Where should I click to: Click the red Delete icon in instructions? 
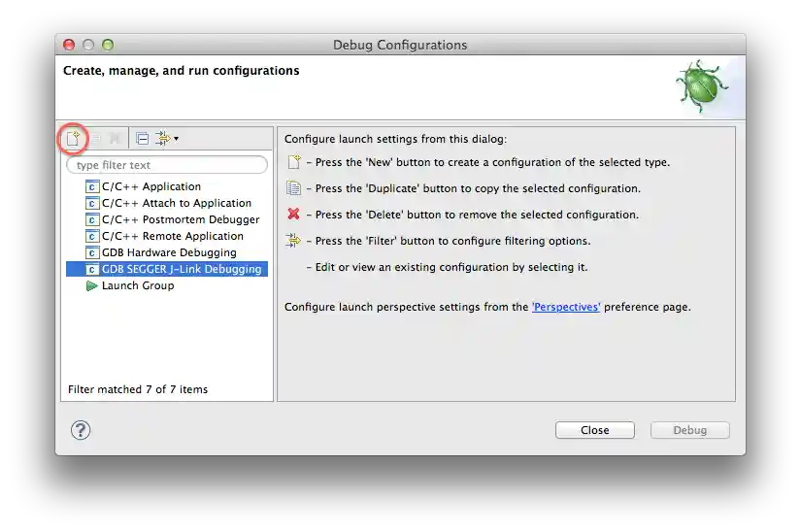[x=294, y=214]
